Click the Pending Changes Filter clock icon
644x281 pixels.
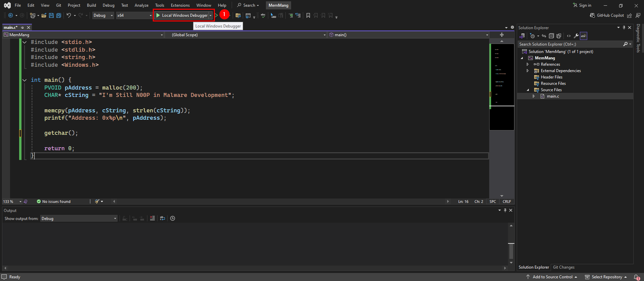pos(532,36)
